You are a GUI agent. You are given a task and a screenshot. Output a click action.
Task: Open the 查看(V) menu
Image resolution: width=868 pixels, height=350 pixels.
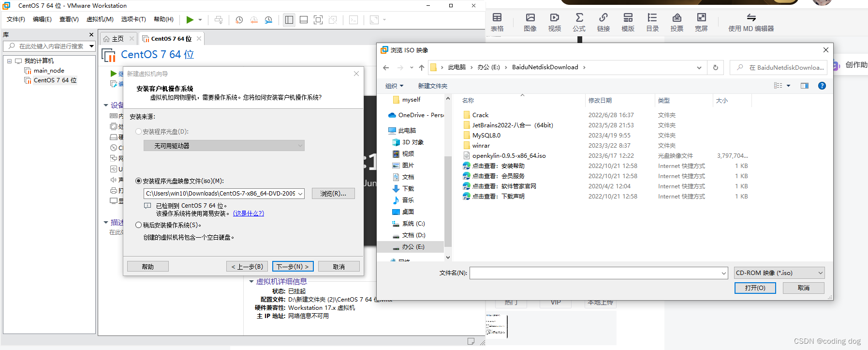click(x=69, y=19)
